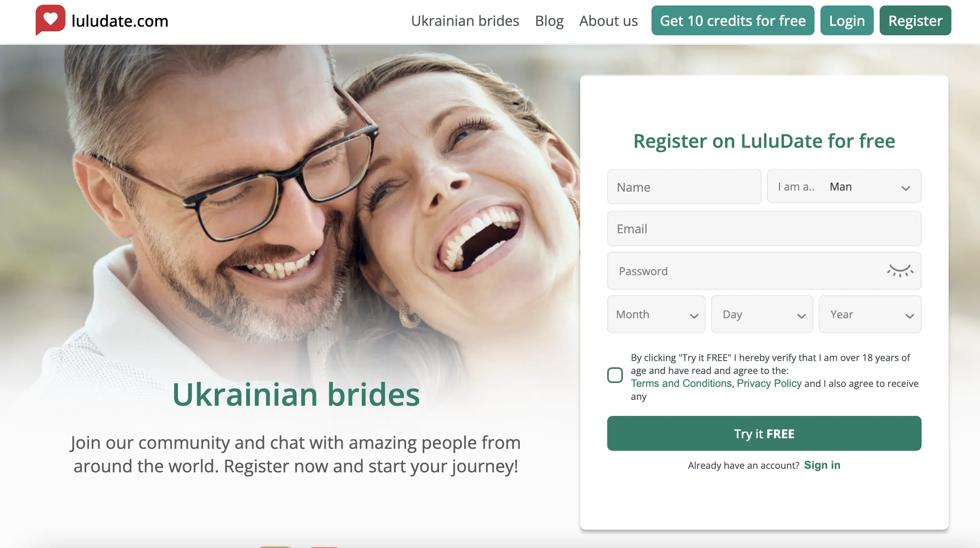Screen dimensions: 980x548
Task: Open the Year dropdown
Action: coord(870,314)
